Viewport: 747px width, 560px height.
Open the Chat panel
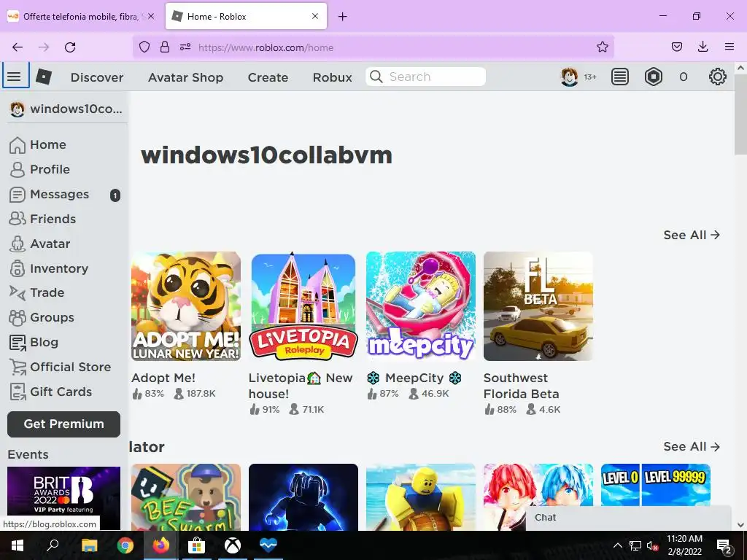coord(628,518)
